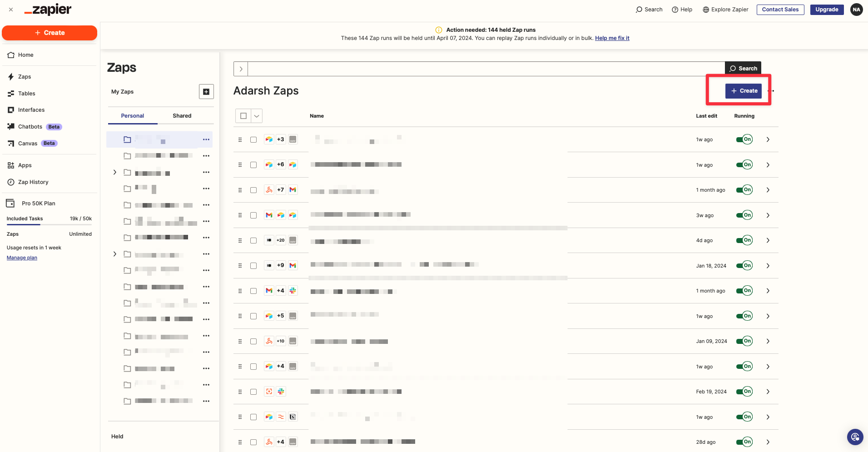Add a new folder beside My Zaps
Image resolution: width=868 pixels, height=452 pixels.
point(206,92)
